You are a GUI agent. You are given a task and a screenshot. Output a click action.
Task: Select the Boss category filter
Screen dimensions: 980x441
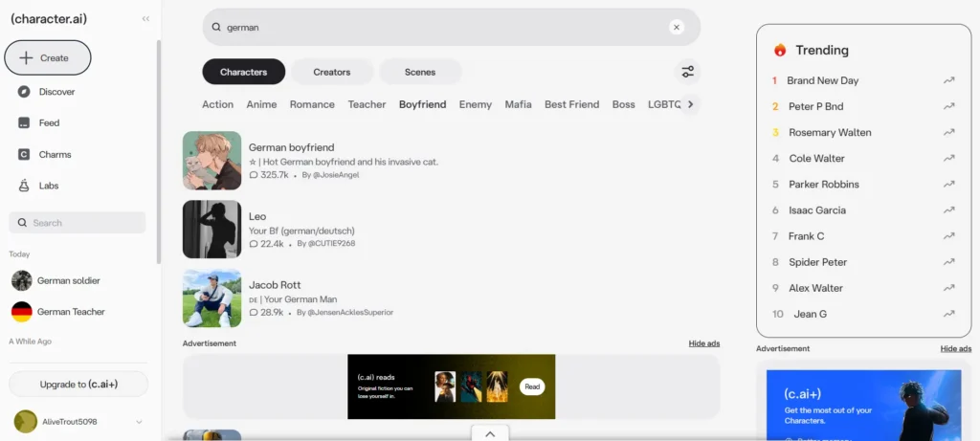coord(623,104)
